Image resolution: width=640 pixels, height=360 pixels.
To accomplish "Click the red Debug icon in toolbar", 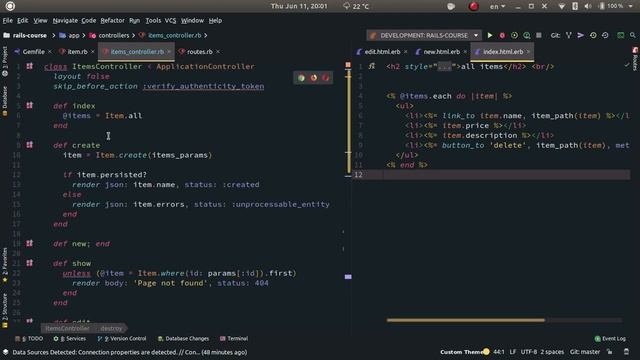I will (502, 36).
